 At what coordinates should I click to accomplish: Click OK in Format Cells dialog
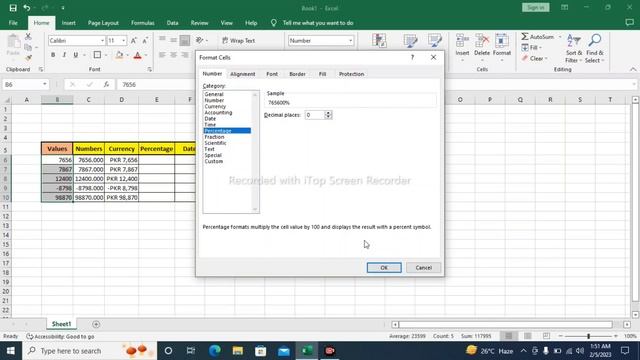tap(384, 268)
